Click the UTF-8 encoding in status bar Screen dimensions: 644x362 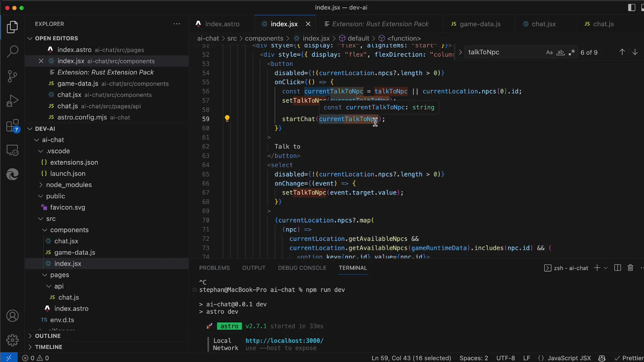click(505, 358)
